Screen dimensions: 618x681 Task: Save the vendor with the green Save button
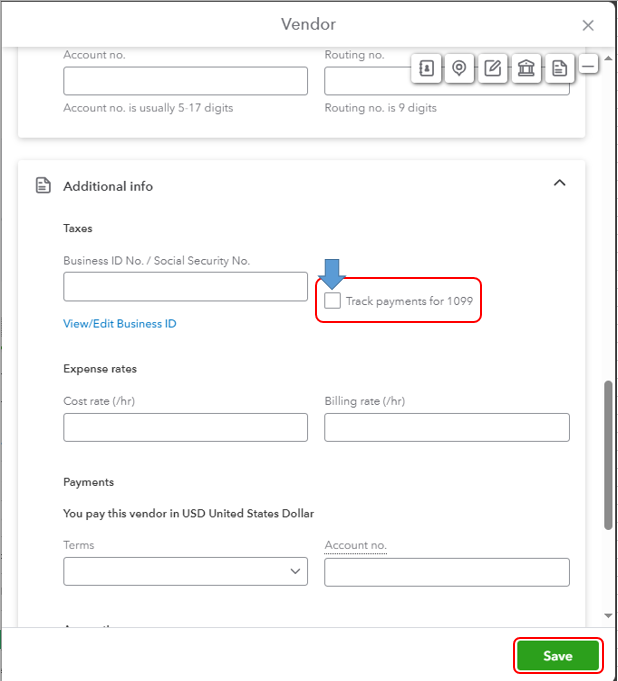pyautogui.click(x=558, y=655)
